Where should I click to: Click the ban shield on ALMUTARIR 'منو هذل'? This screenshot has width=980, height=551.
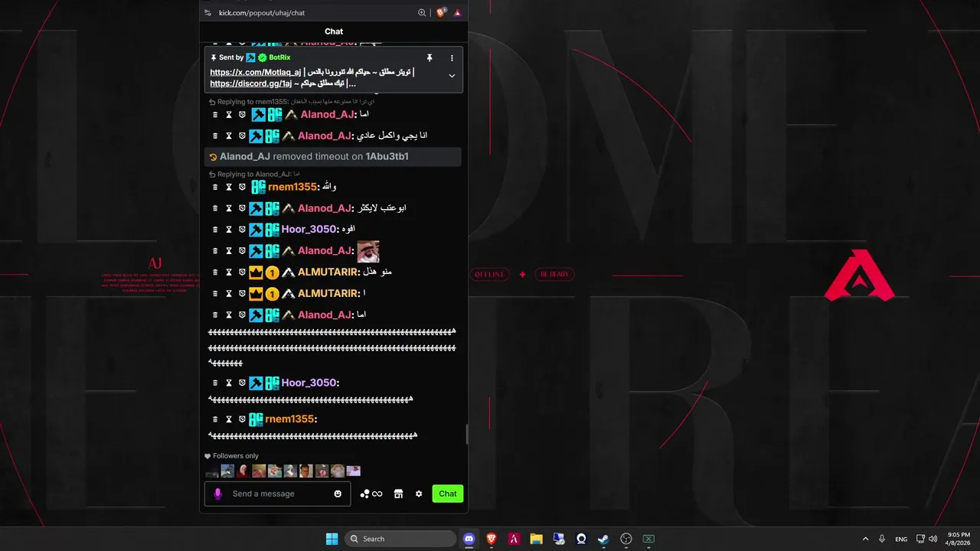[242, 272]
